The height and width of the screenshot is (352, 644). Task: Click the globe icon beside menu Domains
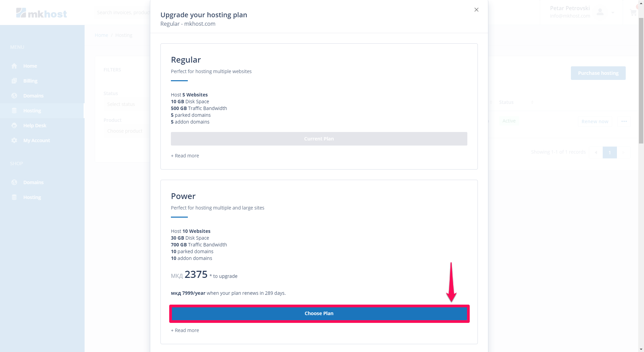14,96
